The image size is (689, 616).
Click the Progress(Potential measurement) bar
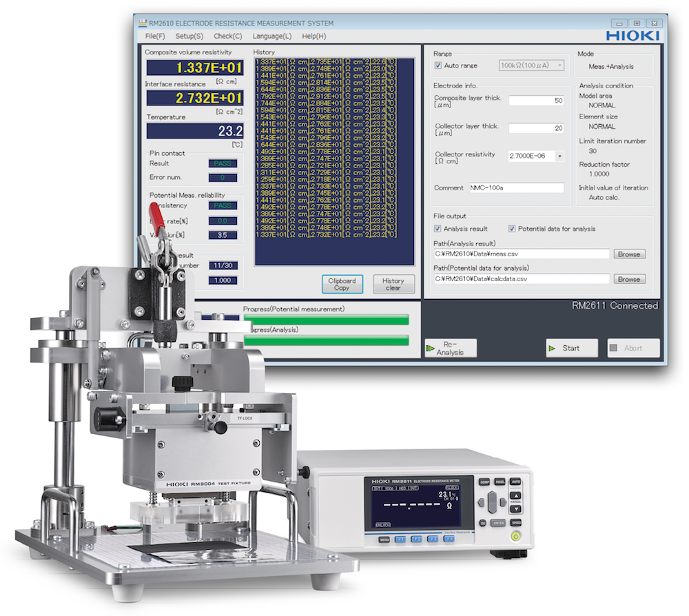click(x=326, y=319)
